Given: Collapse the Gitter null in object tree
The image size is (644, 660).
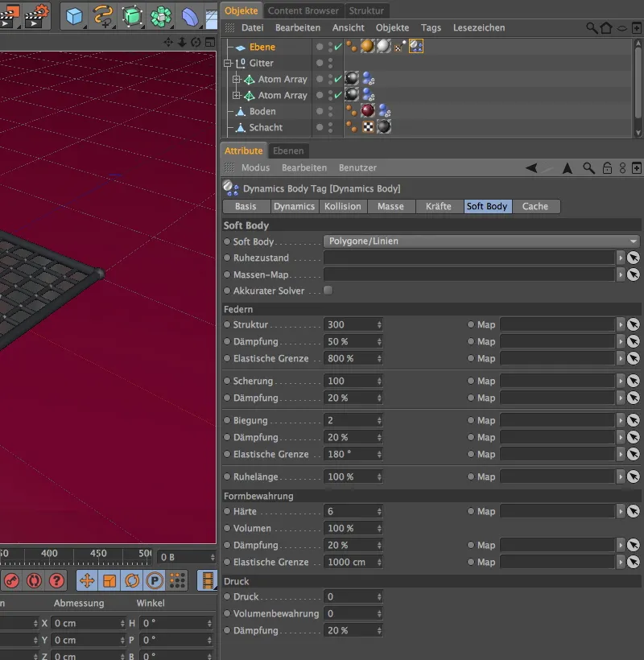Looking at the screenshot, I should click(228, 63).
